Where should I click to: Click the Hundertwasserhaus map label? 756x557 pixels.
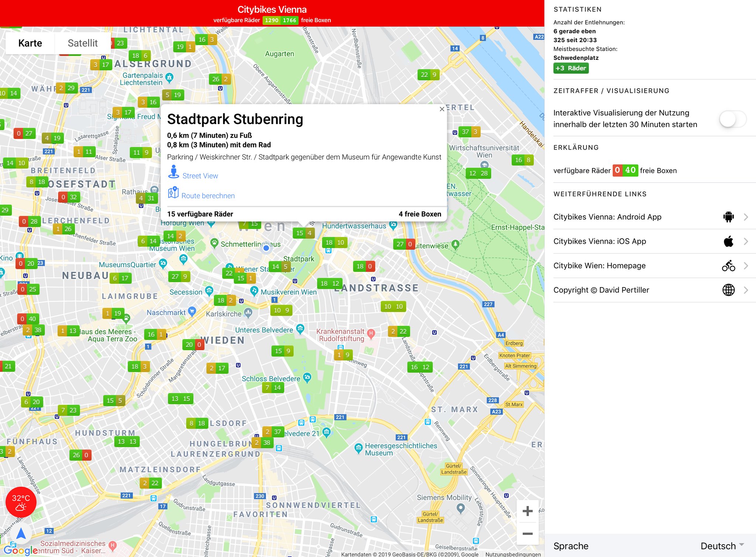354,226
